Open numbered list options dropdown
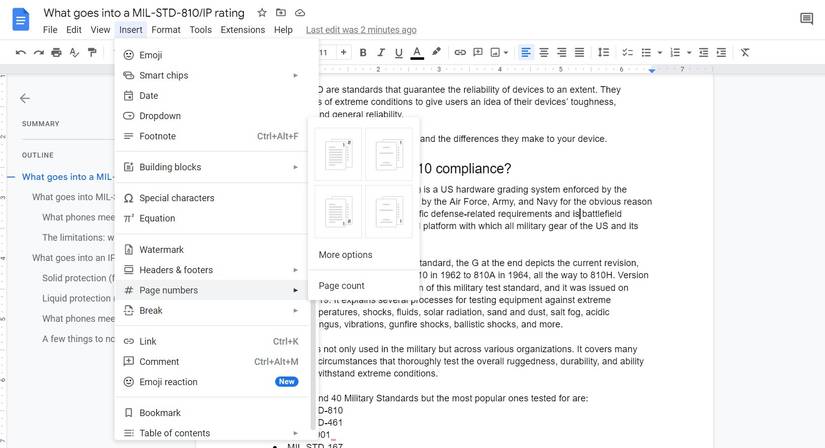Image resolution: width=825 pixels, height=448 pixels. (689, 53)
